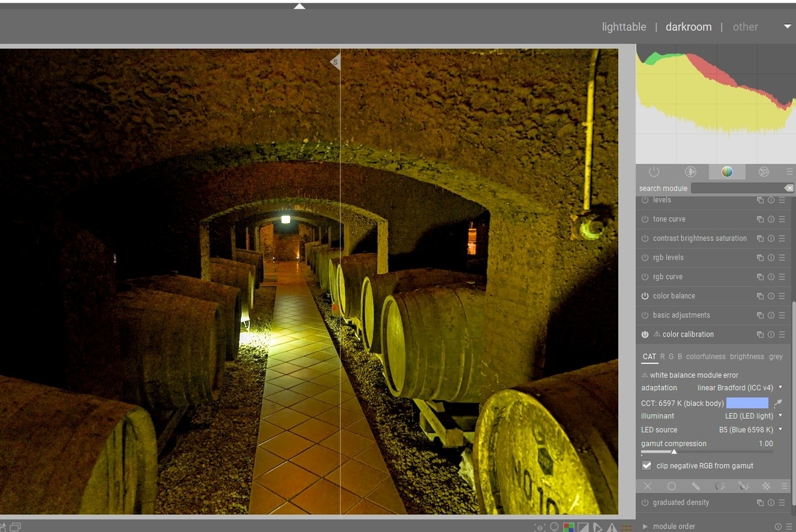Viewport: 796px width, 532px height.
Task: Reset the basic adjustments module
Action: click(x=771, y=315)
